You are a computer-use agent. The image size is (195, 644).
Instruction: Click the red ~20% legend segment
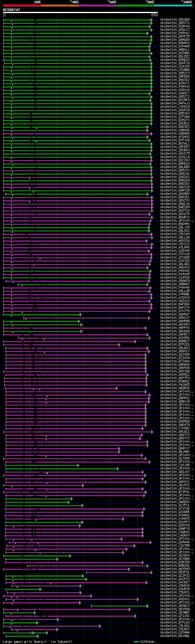coord(22,5)
